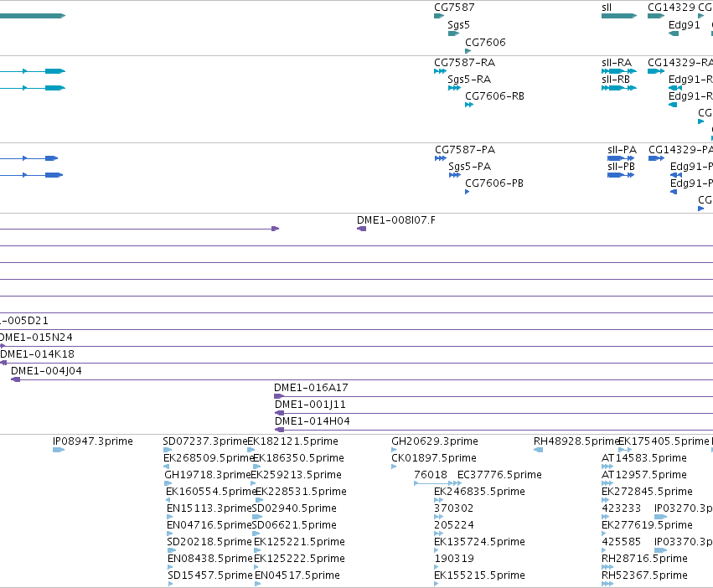Select EST EK272845.5prime
Image resolution: width=713 pixels, height=588 pixels.
coord(647,492)
